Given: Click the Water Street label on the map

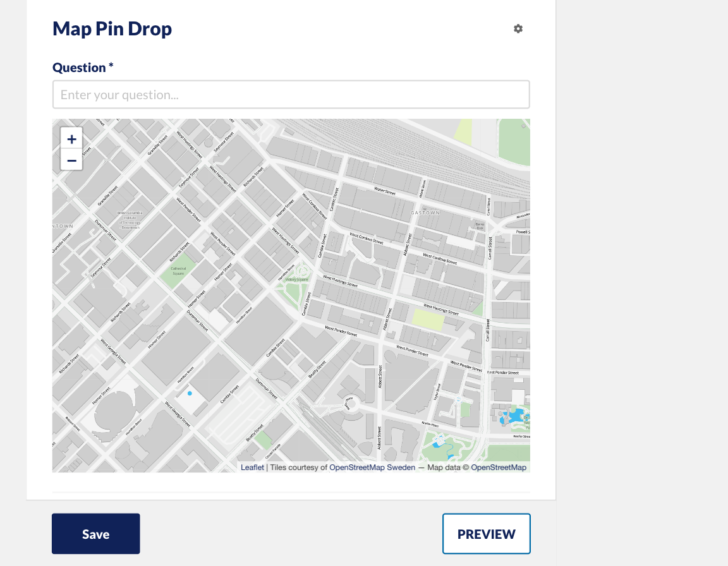Looking at the screenshot, I should pos(385,191).
